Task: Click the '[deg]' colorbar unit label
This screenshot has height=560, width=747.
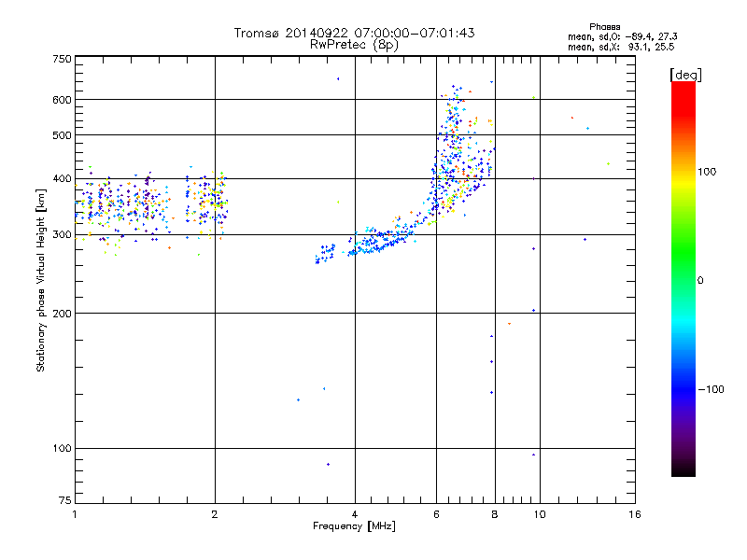Action: tap(685, 75)
